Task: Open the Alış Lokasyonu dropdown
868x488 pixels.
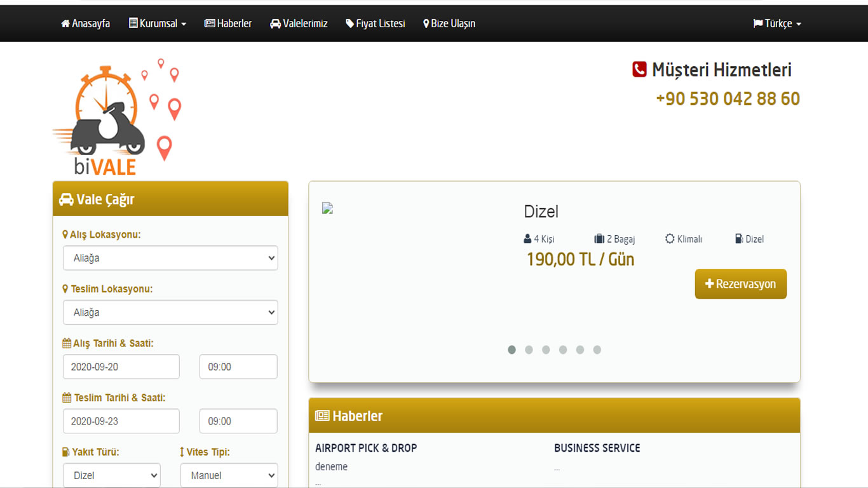Action: (170, 258)
